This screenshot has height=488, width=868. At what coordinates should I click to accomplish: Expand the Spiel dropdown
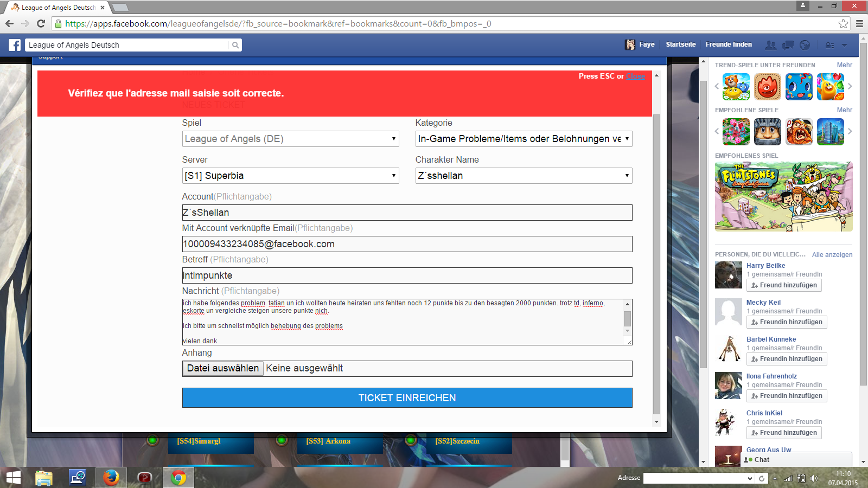click(x=290, y=139)
